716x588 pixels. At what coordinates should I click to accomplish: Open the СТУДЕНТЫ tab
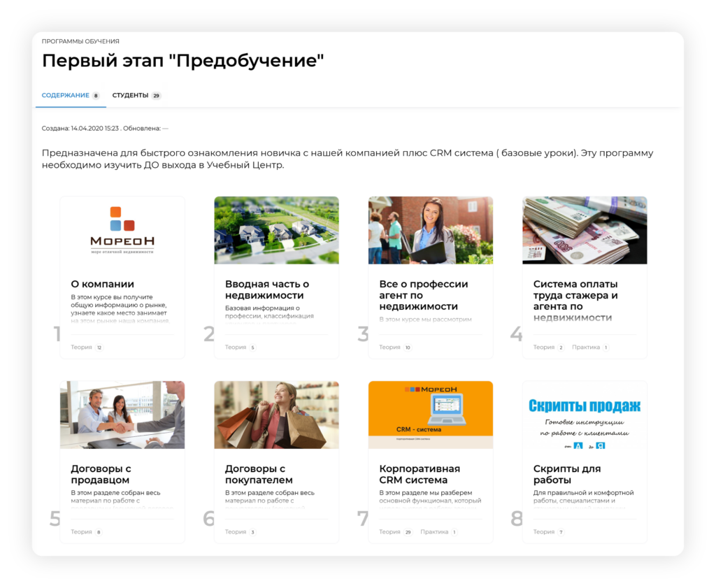136,95
